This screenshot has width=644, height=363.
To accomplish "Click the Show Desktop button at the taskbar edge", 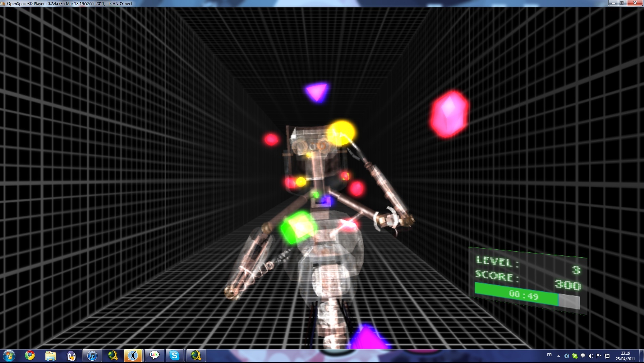I will [641, 356].
